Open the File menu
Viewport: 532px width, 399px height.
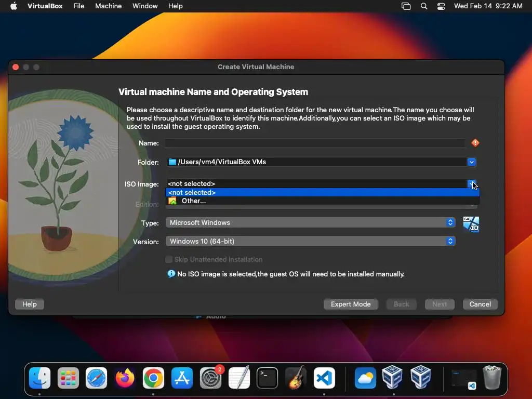point(79,6)
